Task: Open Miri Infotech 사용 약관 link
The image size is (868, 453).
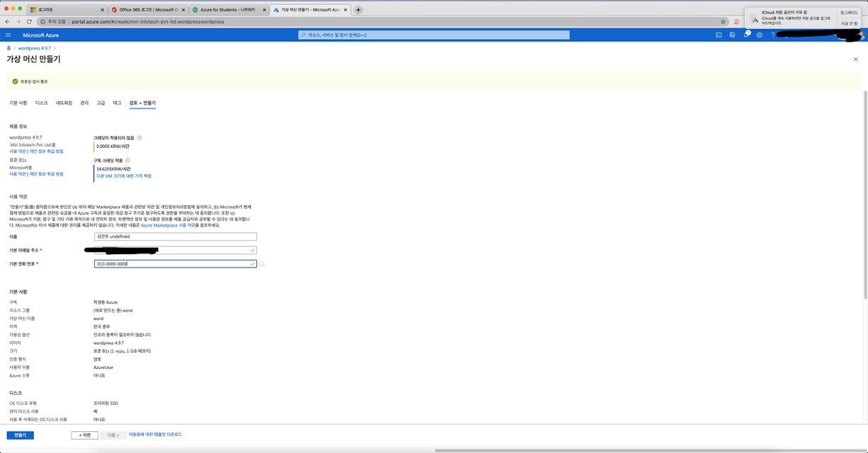Action: click(x=18, y=151)
